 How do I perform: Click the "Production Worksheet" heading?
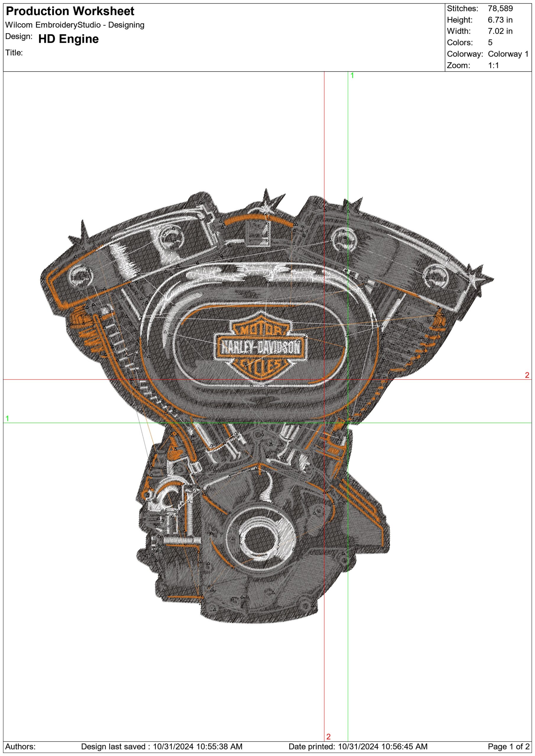click(70, 12)
